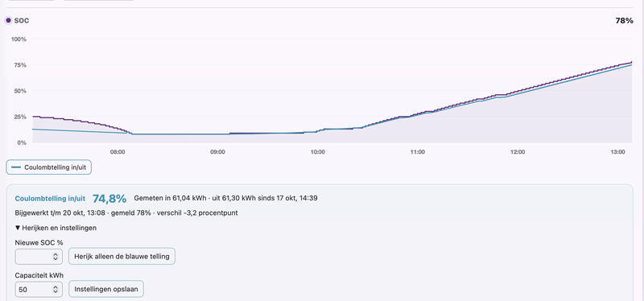Click Herijk alleen de blauwe telling button
The width and height of the screenshot is (644, 301).
click(122, 256)
